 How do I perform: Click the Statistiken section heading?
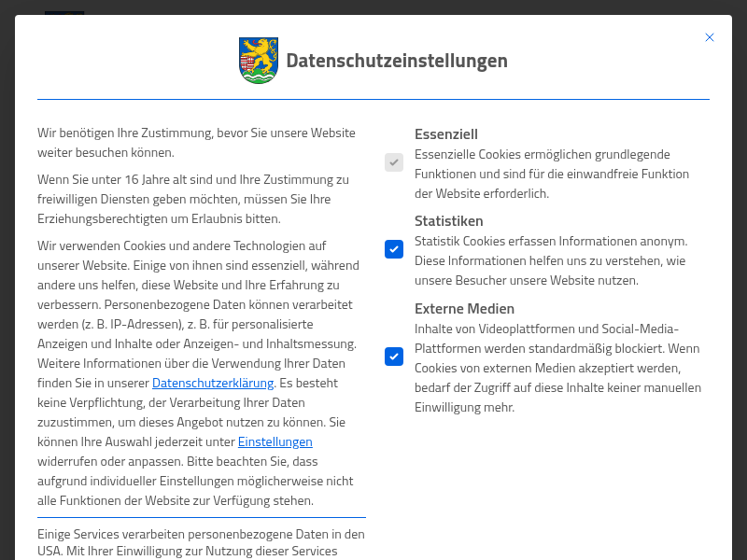pos(449,220)
